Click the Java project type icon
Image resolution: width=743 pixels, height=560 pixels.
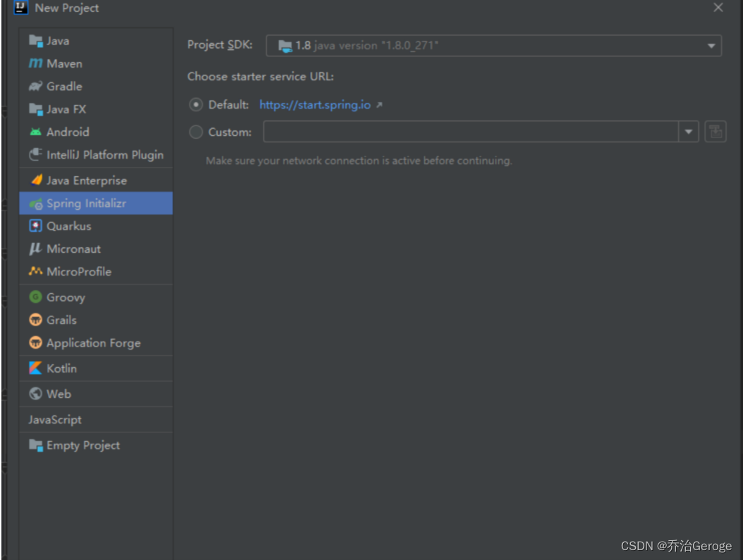(35, 41)
